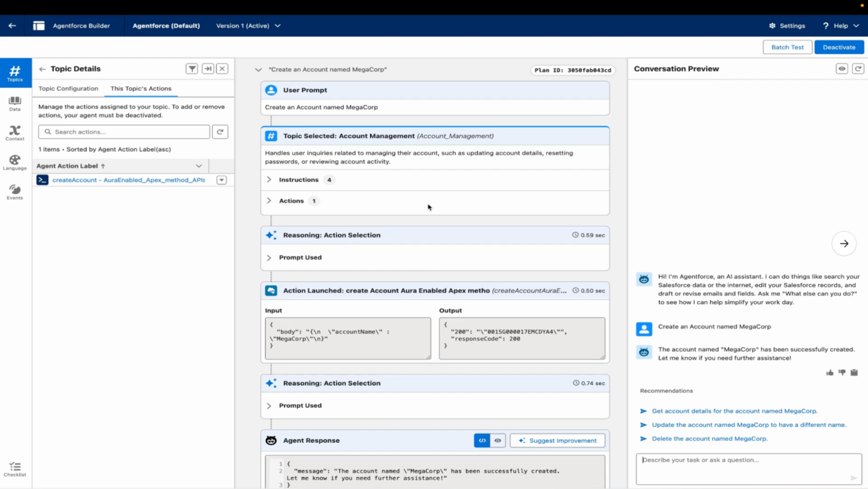
Task: Open the Help menu
Action: click(841, 25)
